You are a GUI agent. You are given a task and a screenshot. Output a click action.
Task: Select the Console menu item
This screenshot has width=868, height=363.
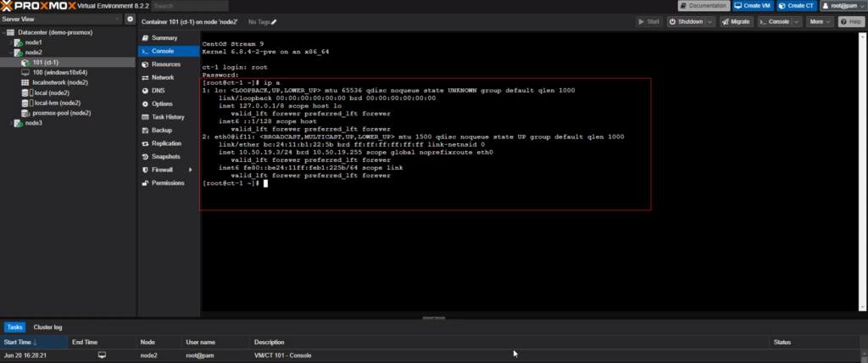click(169, 51)
